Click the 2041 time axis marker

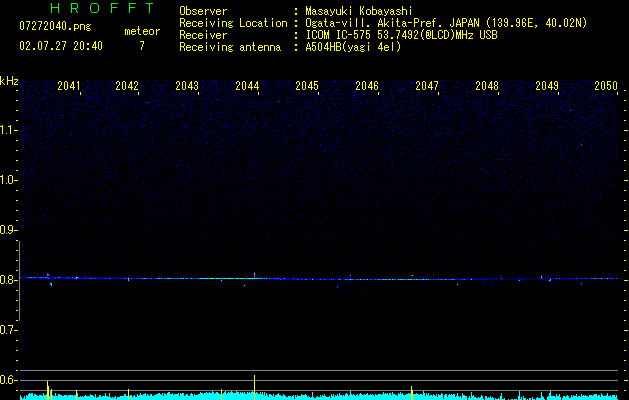point(69,86)
